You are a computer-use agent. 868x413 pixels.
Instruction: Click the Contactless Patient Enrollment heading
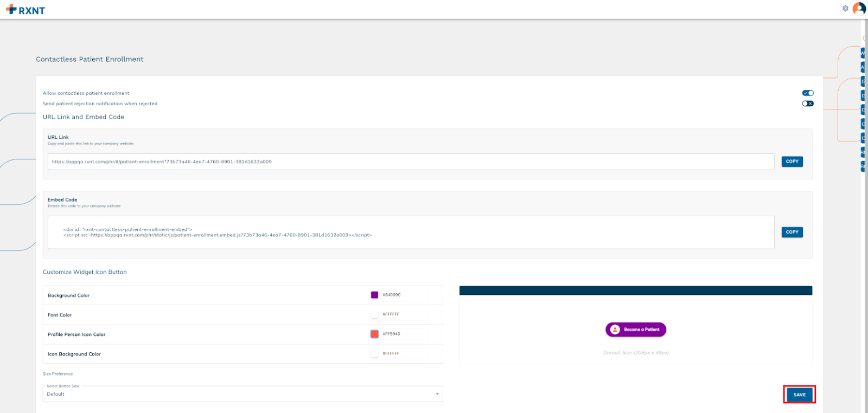click(x=90, y=59)
